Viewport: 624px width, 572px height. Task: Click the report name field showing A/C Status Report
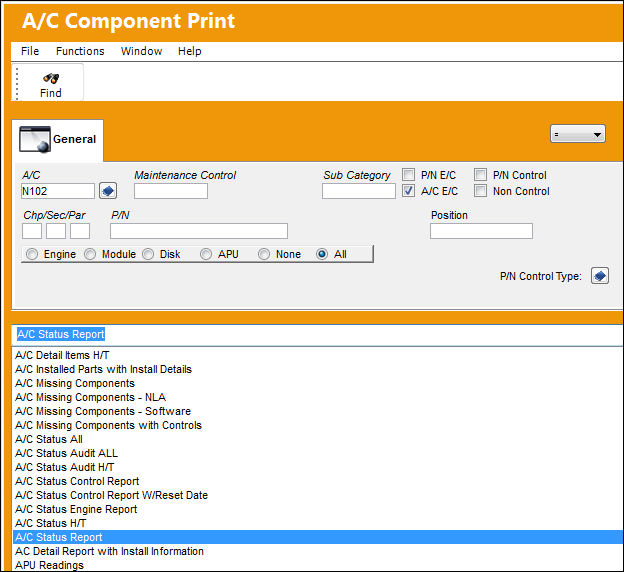[318, 334]
